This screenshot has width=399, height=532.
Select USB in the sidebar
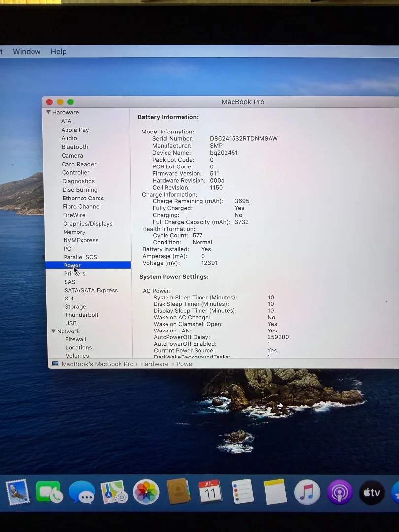point(71,323)
